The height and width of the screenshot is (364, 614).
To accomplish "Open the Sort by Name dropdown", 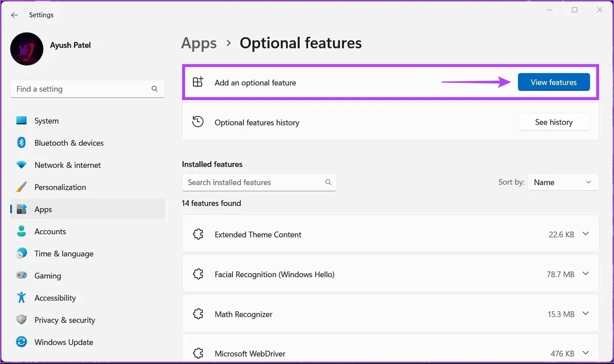I will coord(563,183).
